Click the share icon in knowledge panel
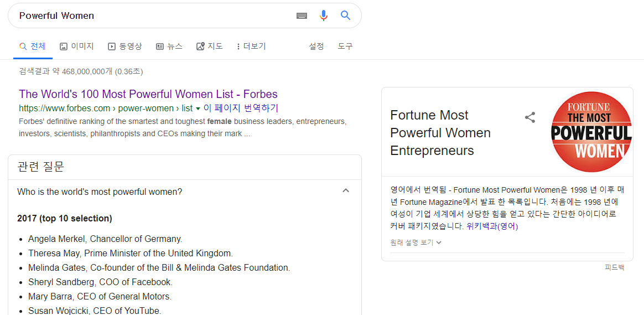This screenshot has width=644, height=315. coord(530,117)
